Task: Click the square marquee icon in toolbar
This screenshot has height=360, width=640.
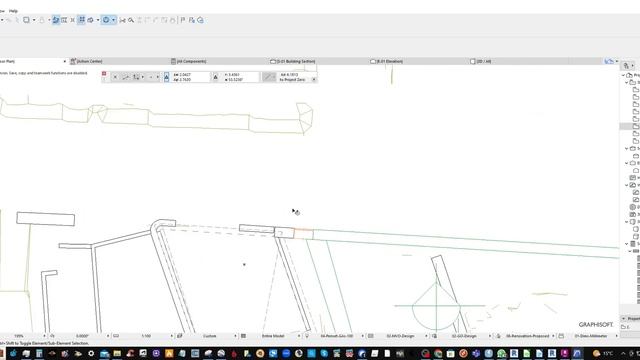Action: [26, 20]
